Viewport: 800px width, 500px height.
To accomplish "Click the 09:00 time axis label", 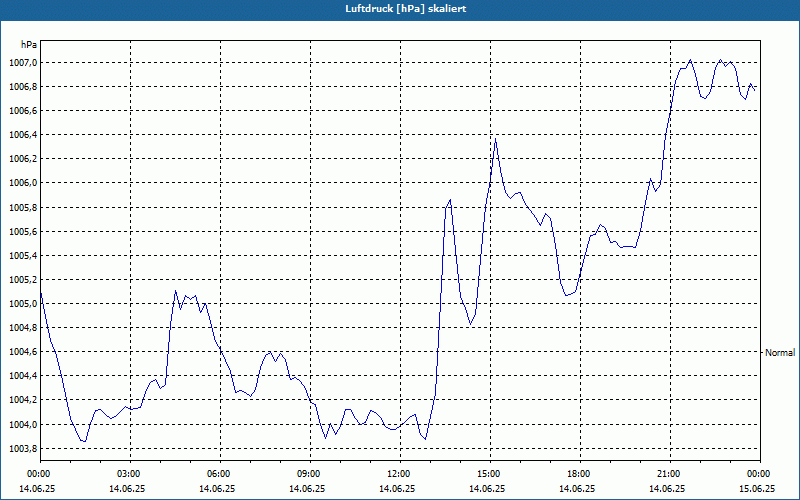I will click(x=309, y=474).
